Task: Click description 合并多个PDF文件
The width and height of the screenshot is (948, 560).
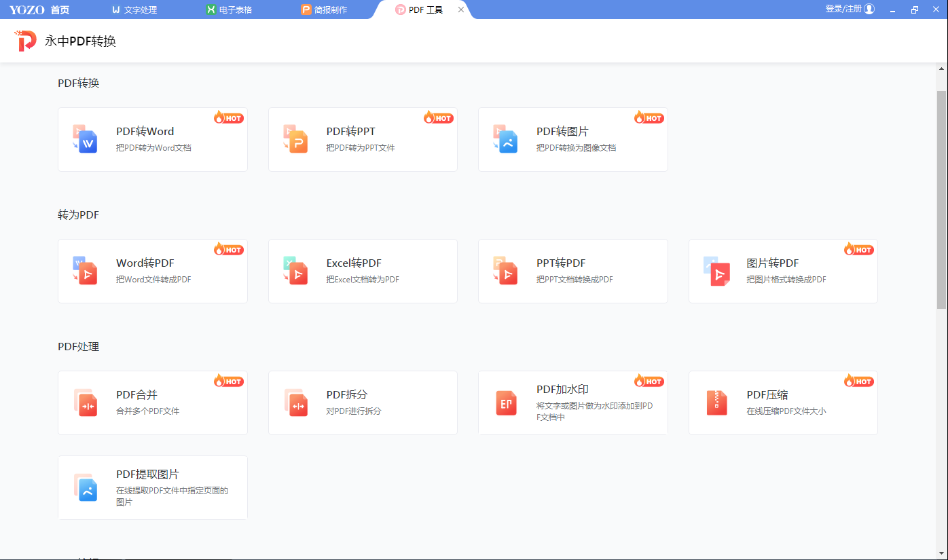Action: click(x=148, y=411)
